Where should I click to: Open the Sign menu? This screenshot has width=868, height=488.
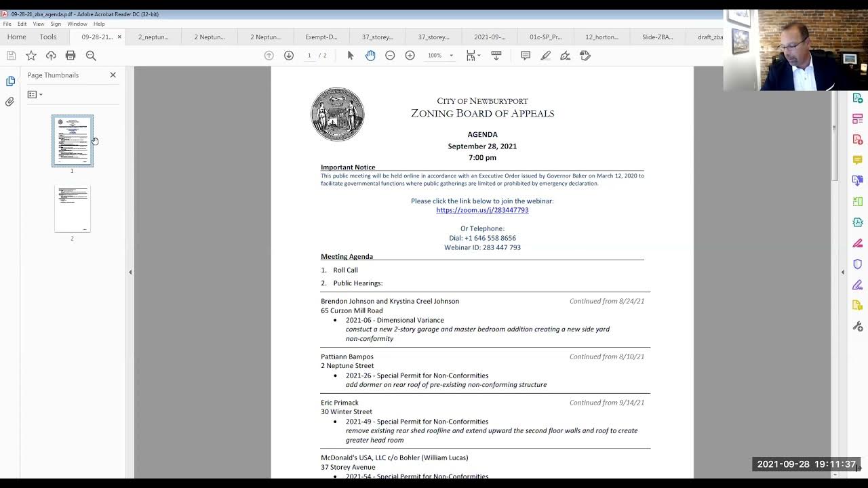(56, 24)
